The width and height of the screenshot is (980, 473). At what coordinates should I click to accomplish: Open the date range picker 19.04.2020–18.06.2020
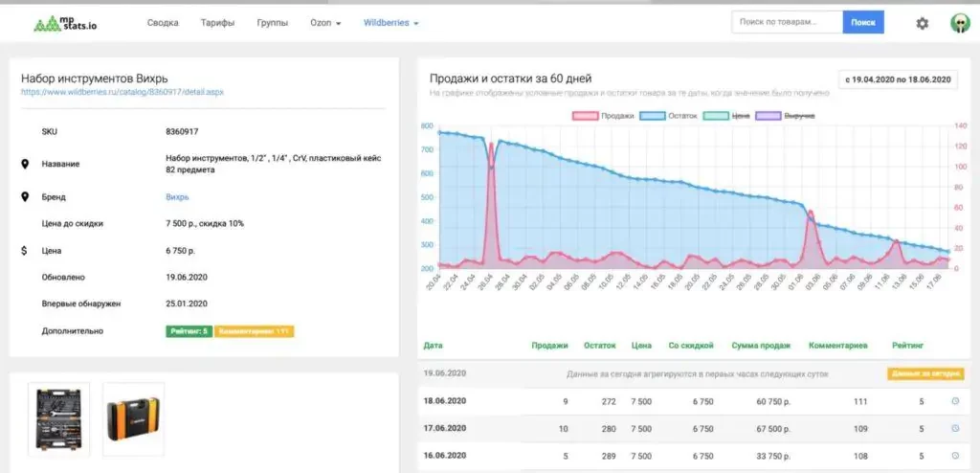[x=896, y=79]
